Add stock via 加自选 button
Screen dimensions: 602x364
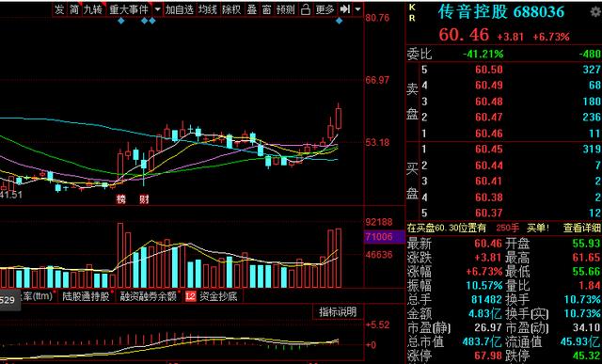(180, 9)
